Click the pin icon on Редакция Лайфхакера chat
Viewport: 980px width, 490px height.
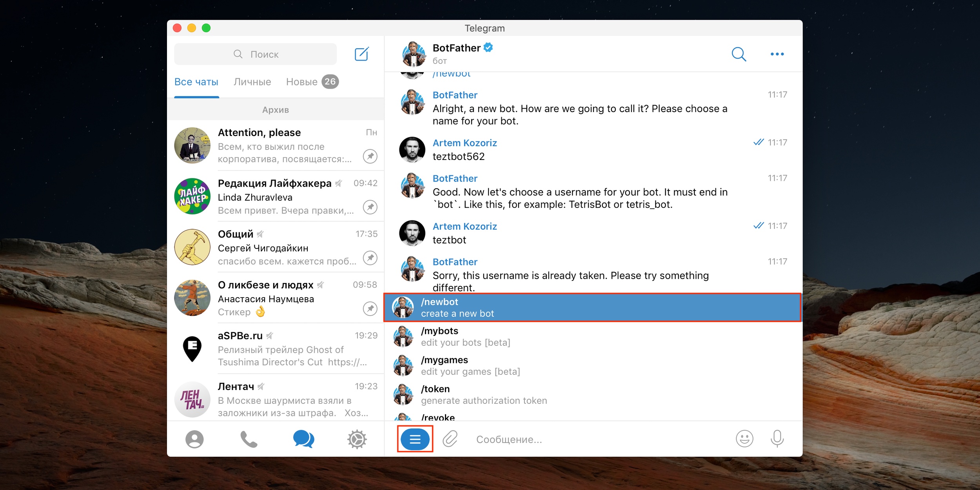[370, 207]
